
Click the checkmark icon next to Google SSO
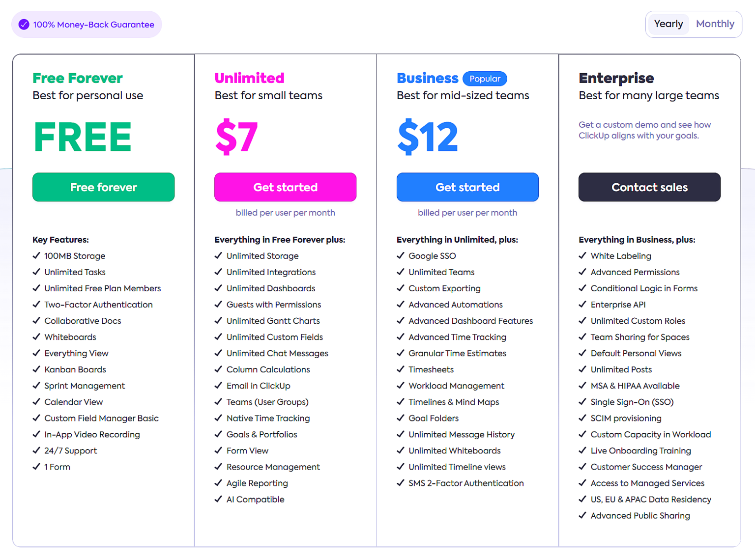(401, 255)
